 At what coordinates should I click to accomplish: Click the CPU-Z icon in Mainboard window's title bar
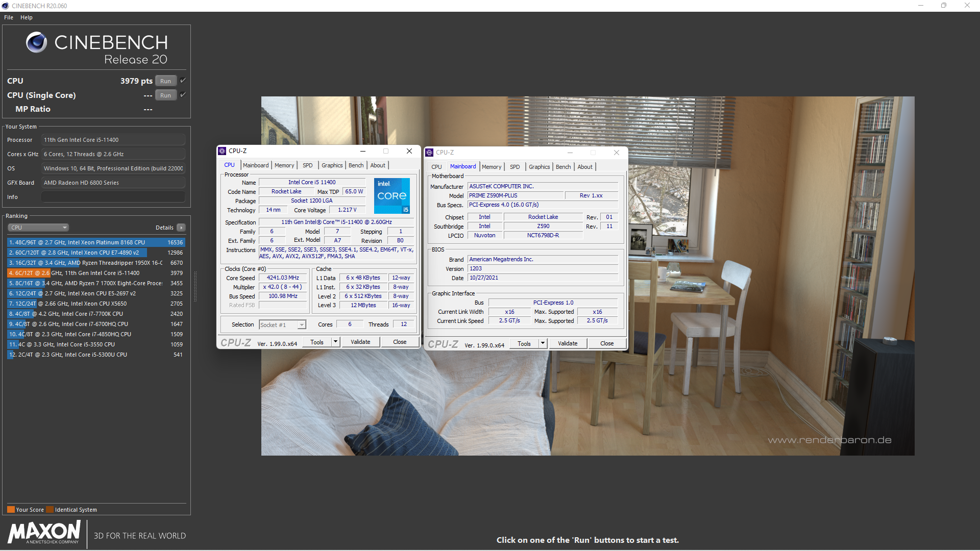(429, 153)
